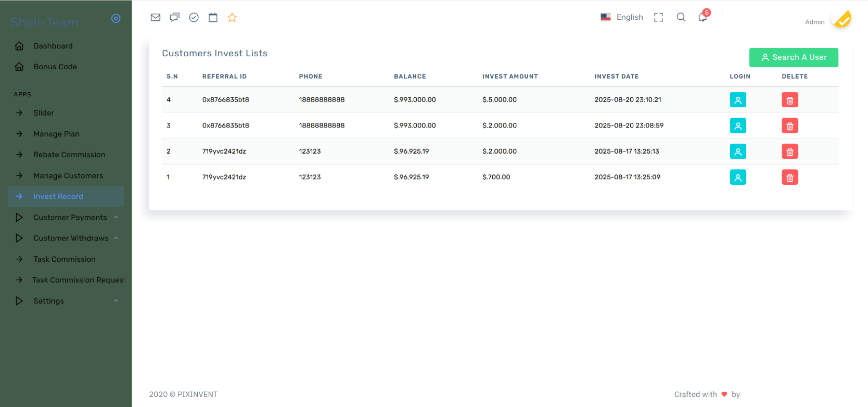Click the chat bubbles icon
This screenshot has width=868, height=407.
[x=175, y=17]
